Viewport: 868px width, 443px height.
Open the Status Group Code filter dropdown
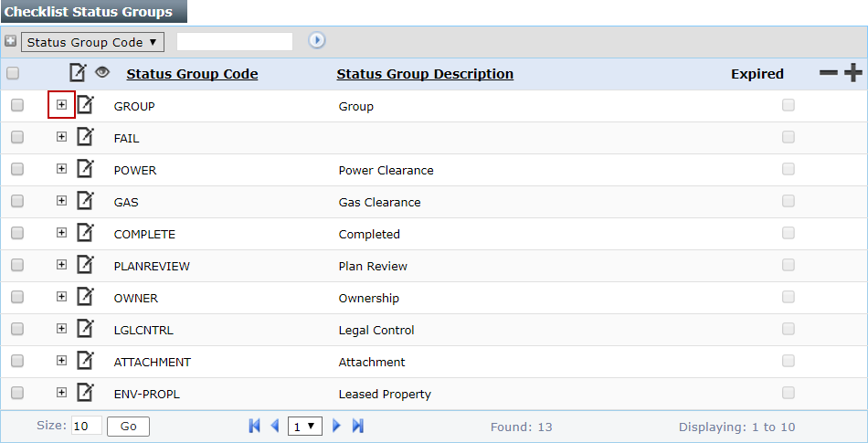coord(91,42)
